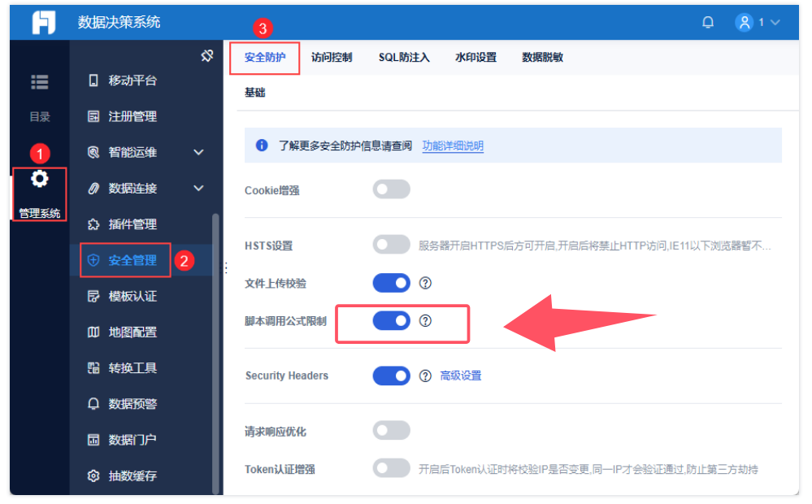Enable the Cookie增强 switch
Screen dimensions: 812x504
pyautogui.click(x=391, y=189)
